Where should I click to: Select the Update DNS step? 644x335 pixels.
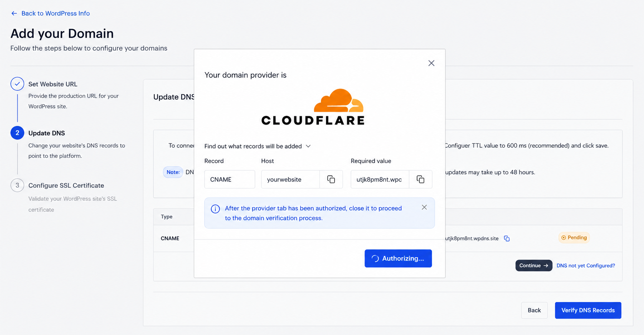(47, 133)
